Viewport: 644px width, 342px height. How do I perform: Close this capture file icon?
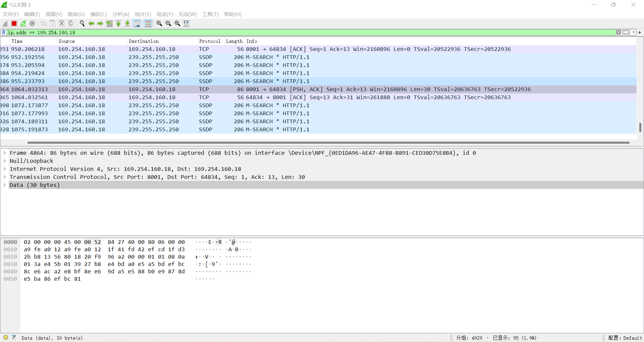62,23
